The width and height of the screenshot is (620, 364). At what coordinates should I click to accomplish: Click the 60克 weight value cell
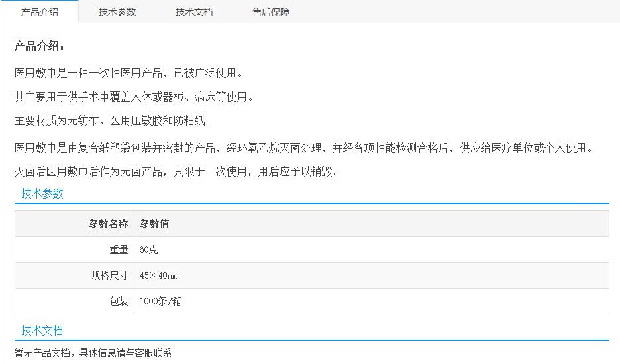149,250
